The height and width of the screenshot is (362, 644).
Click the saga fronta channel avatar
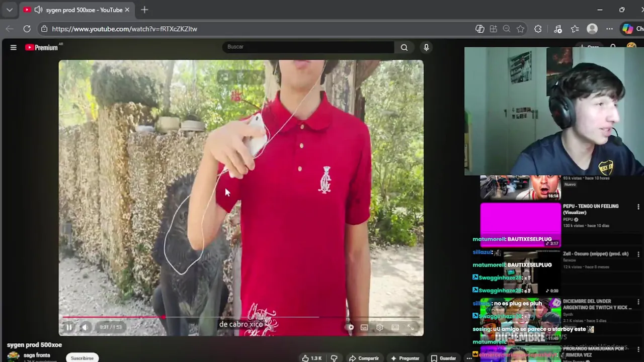(13, 357)
